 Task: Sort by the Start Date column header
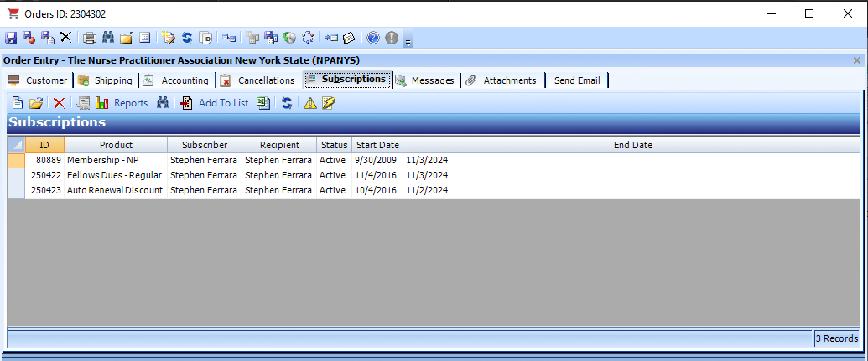377,145
